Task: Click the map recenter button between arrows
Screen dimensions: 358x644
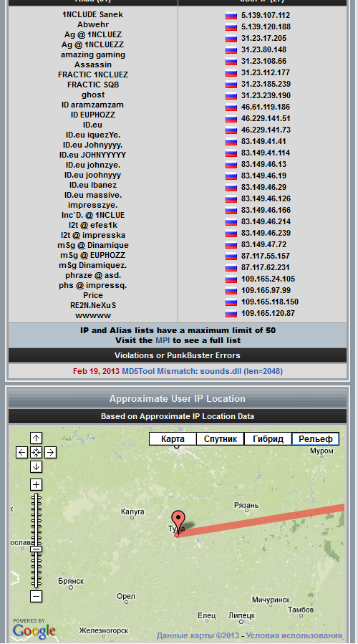Action: (36, 453)
